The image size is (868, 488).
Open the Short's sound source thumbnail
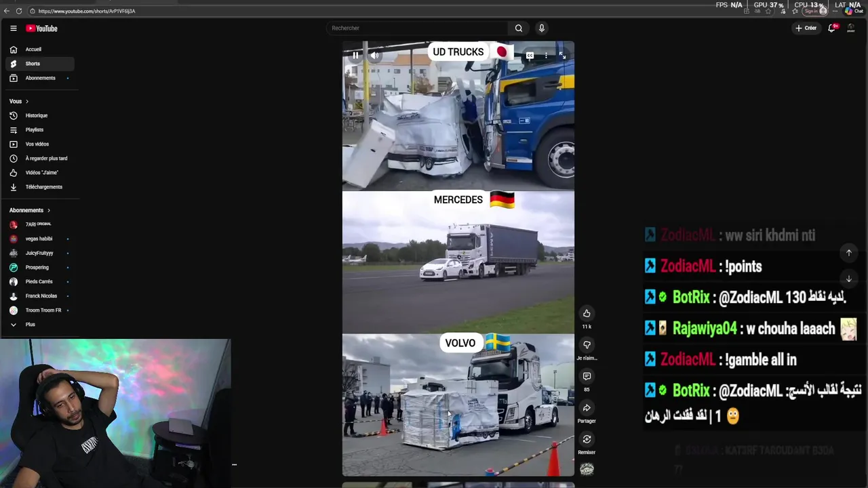[587, 469]
